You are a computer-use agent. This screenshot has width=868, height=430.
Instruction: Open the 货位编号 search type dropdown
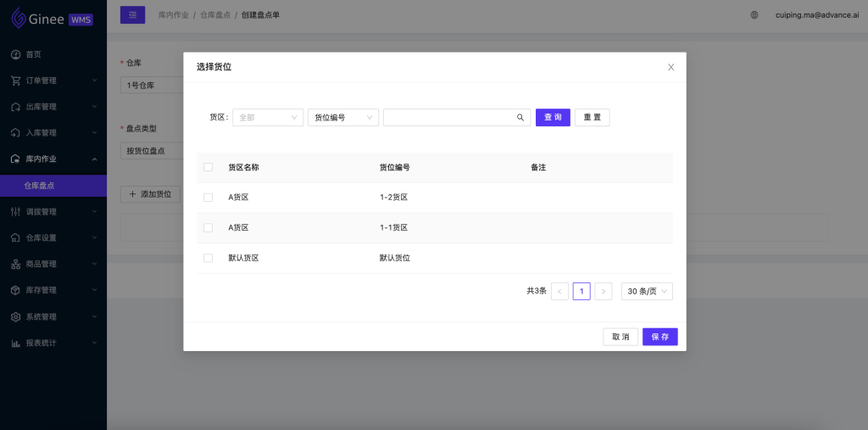click(343, 118)
